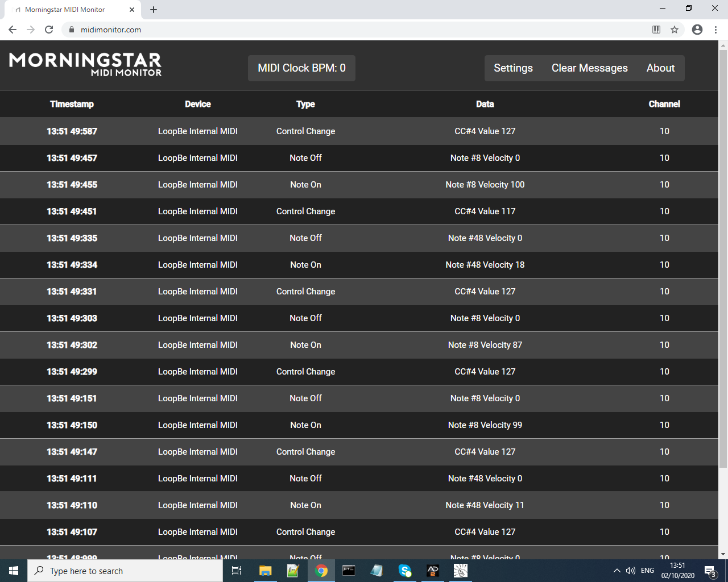Click the MIDI Clock BPM display
Image resolution: width=728 pixels, height=582 pixels.
301,68
